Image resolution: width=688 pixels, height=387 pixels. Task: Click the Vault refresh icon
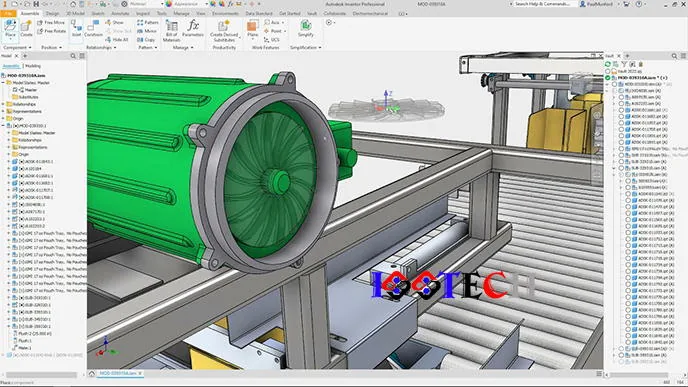pos(608,64)
